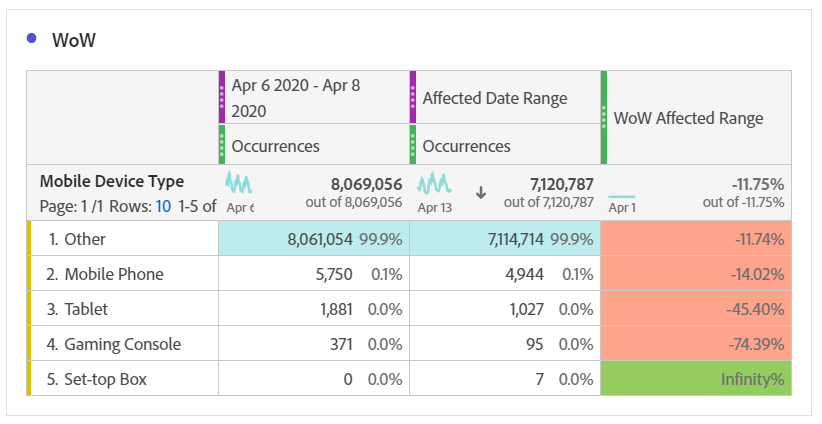
Task: Click the blue dot beside the WoW title
Action: (x=32, y=39)
